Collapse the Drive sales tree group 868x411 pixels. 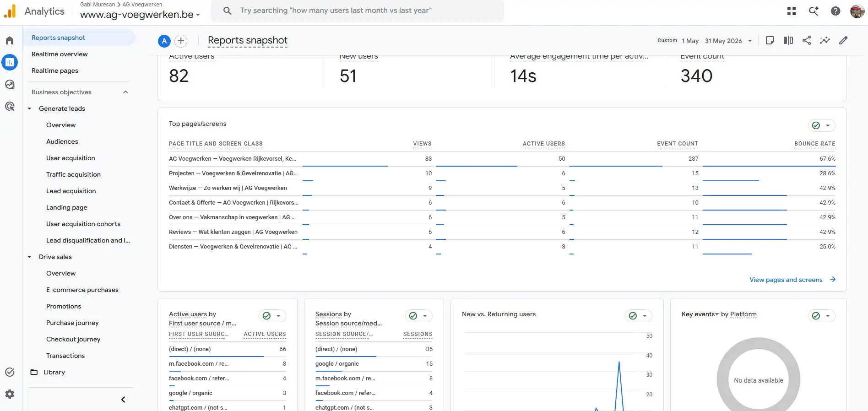pos(29,257)
